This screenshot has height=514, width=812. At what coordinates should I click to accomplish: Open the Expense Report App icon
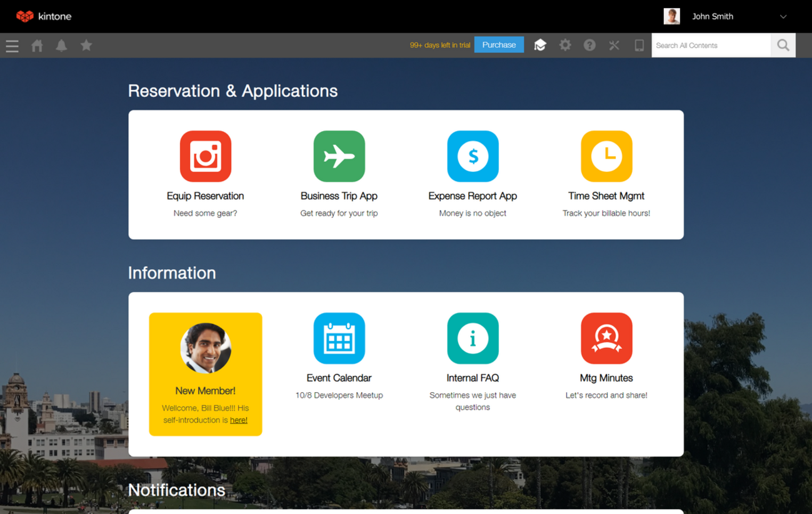click(473, 156)
